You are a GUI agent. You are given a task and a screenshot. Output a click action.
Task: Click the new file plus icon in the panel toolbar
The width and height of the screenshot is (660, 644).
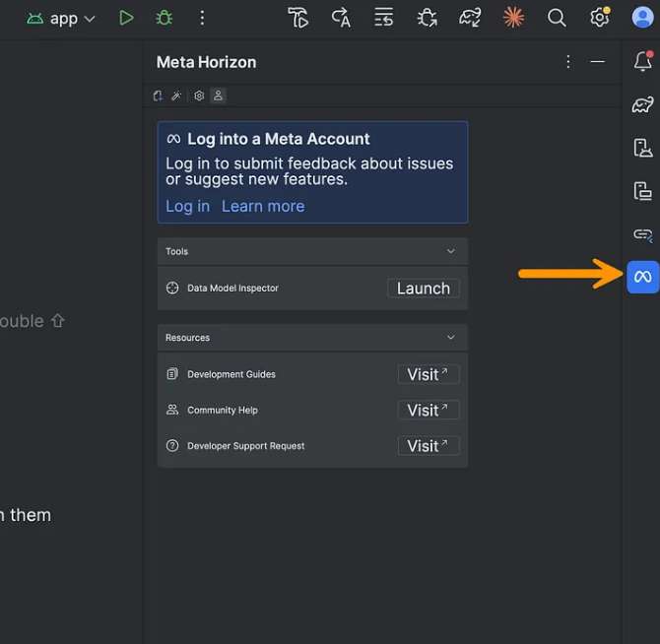158,96
